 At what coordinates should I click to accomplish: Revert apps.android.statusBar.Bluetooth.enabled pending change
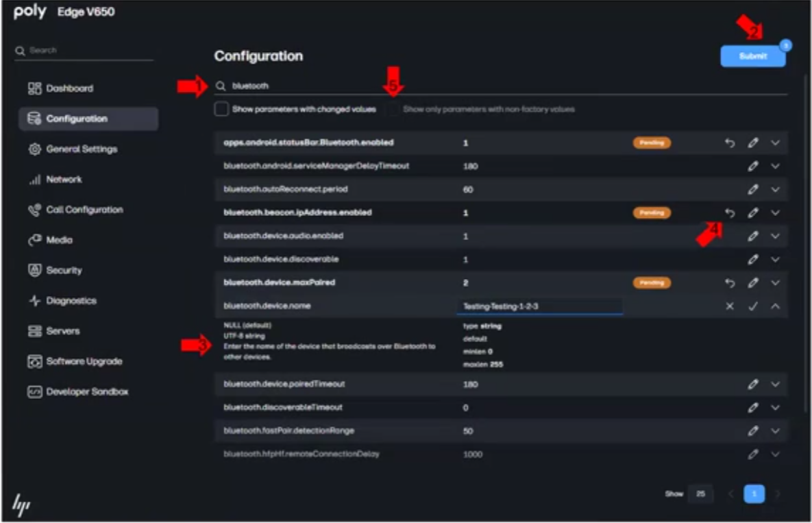(730, 143)
